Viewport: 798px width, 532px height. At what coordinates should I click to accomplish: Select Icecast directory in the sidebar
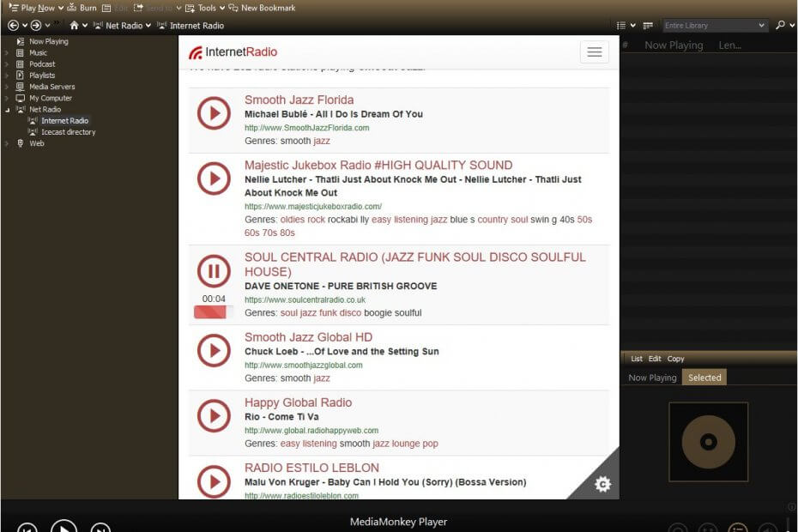pos(68,132)
